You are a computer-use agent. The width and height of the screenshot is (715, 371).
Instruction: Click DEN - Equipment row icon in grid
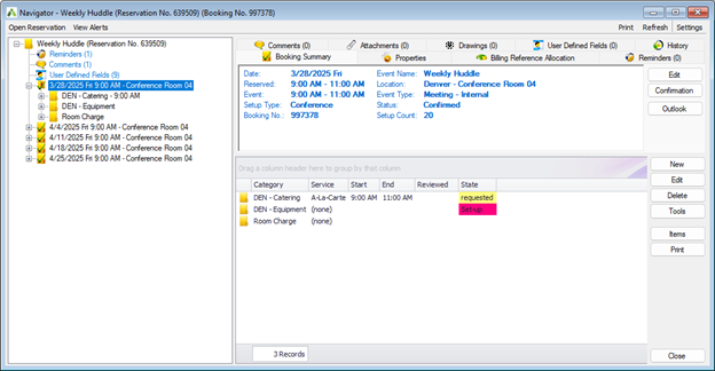tap(244, 210)
